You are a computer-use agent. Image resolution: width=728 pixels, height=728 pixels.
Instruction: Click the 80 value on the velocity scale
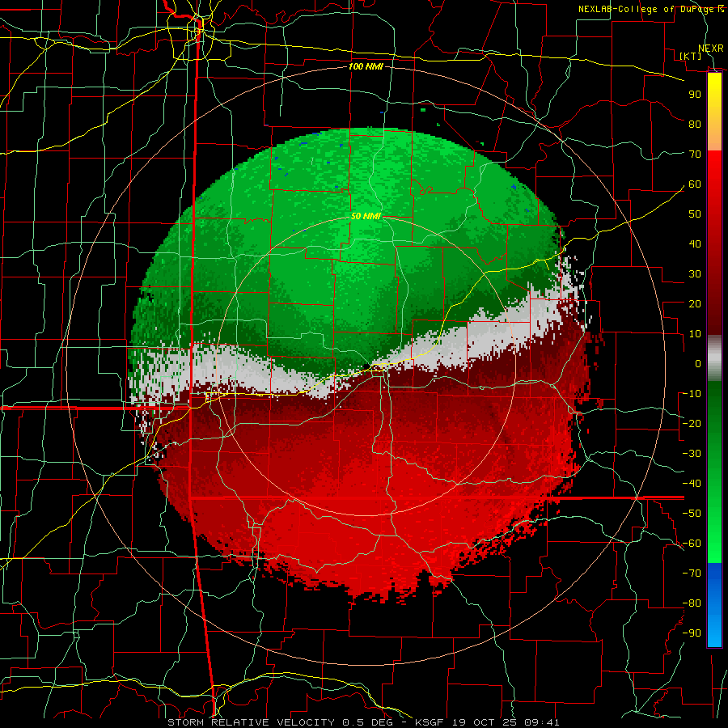[695, 124]
